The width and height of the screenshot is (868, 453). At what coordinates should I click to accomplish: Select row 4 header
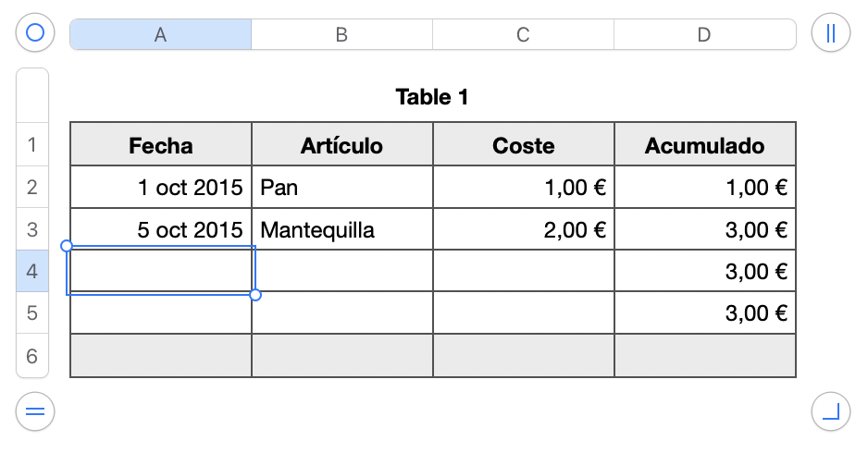[32, 272]
